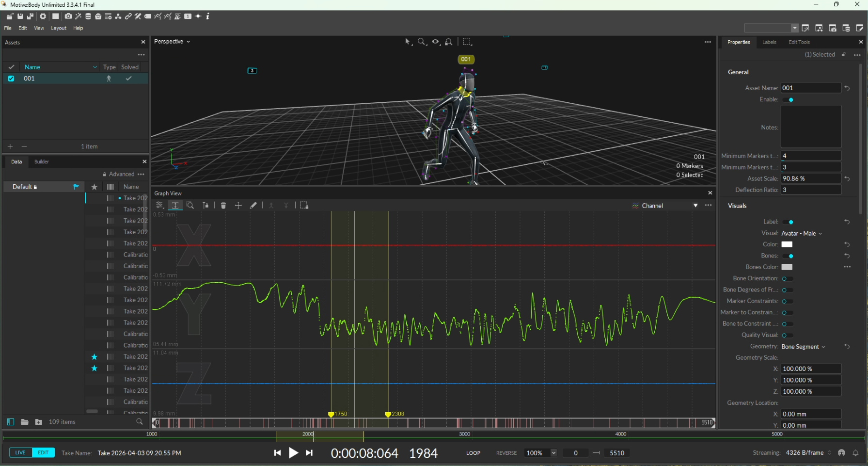Open the Perspective view dropdown
Image resolution: width=868 pixels, height=466 pixels.
coord(172,42)
